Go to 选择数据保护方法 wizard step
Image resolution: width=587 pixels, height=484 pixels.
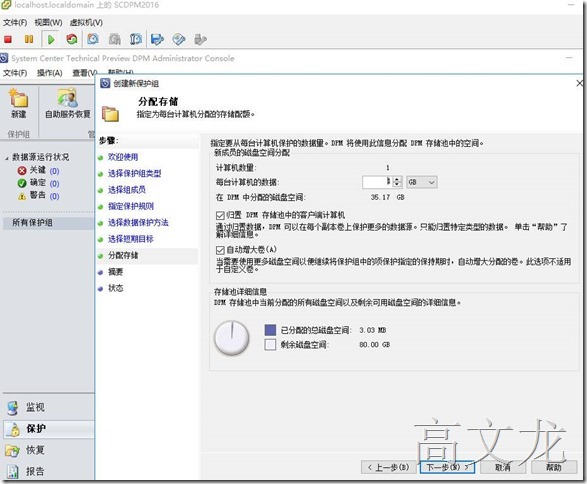point(139,223)
